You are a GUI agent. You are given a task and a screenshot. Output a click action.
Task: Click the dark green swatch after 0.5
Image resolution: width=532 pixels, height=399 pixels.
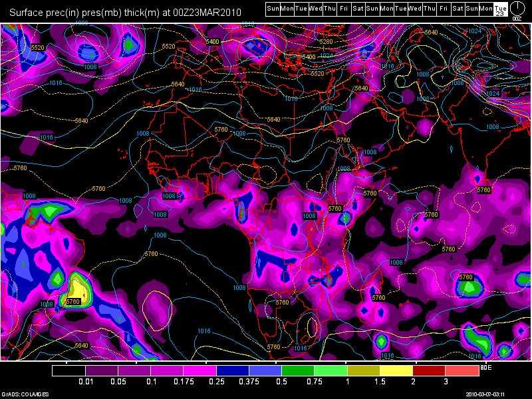[298, 370]
